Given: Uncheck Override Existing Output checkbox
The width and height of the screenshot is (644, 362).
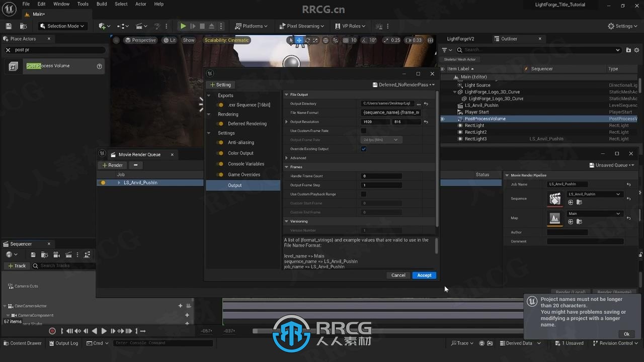Looking at the screenshot, I should [364, 149].
